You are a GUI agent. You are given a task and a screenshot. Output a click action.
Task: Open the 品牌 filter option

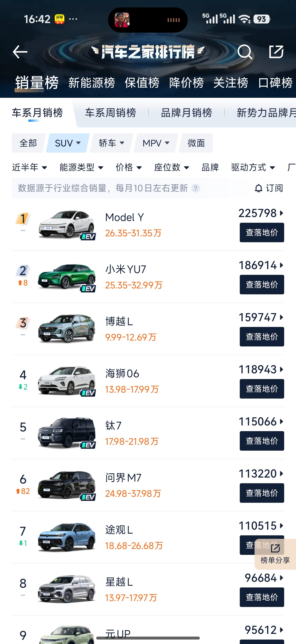210,167
